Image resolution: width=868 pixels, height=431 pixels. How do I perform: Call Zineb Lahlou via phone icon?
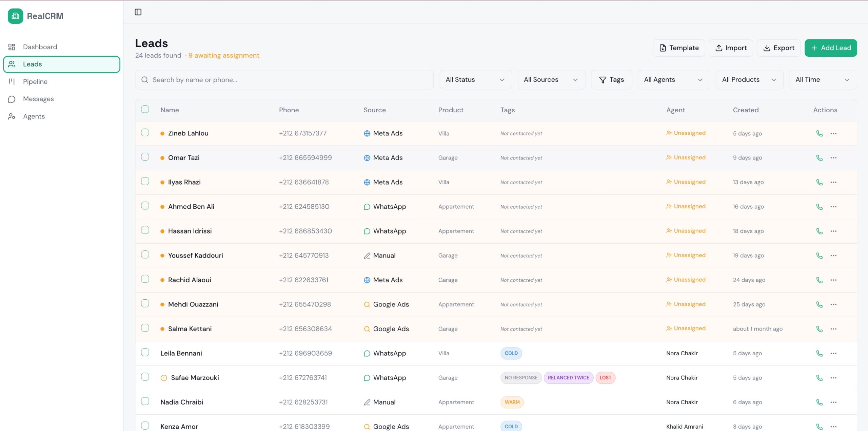tap(819, 133)
